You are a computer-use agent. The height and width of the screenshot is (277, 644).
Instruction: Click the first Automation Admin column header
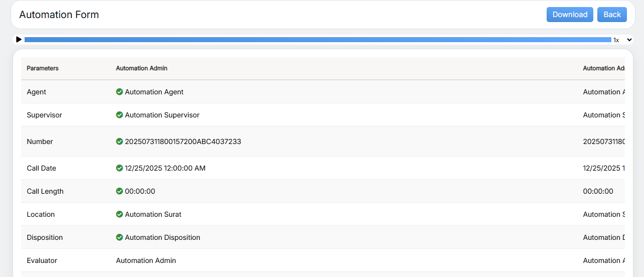(142, 68)
